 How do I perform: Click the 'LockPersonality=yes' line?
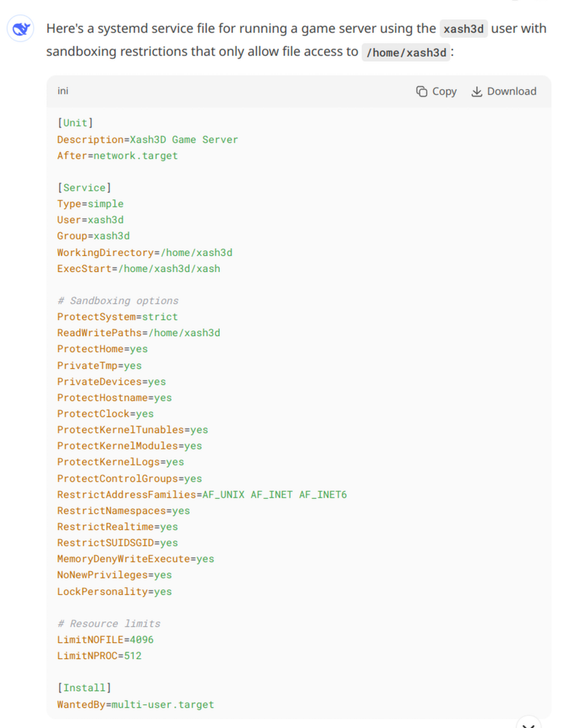[114, 592]
